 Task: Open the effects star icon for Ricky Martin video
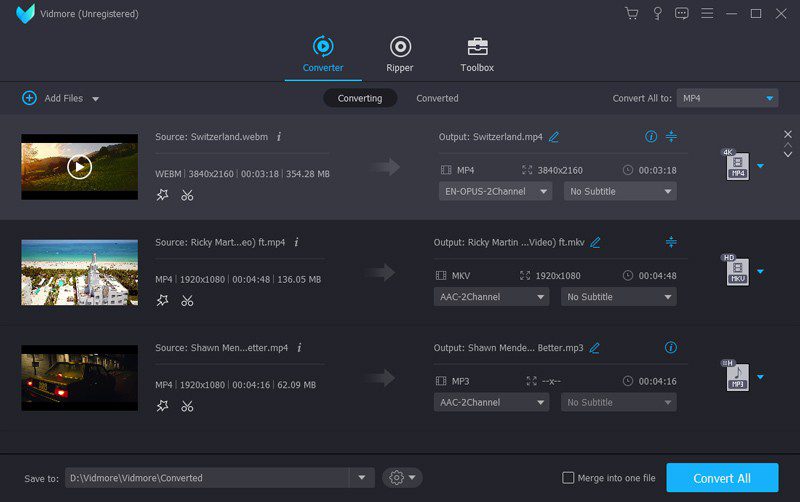[163, 301]
